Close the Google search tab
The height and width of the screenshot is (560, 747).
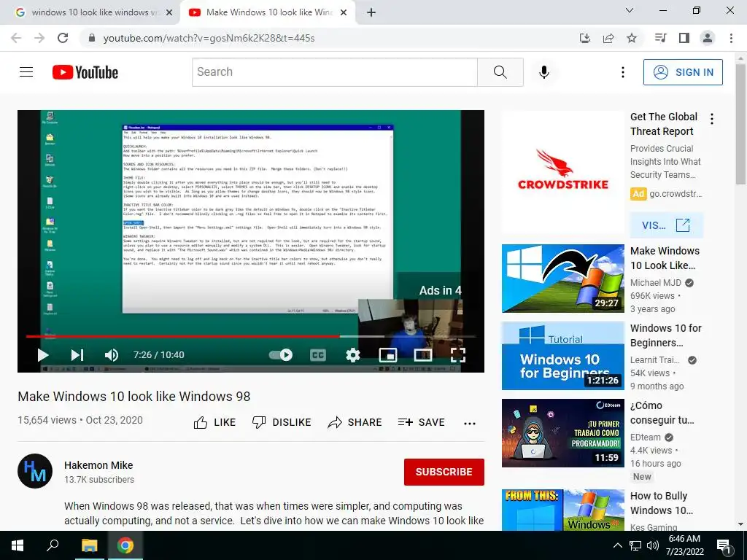click(x=169, y=13)
